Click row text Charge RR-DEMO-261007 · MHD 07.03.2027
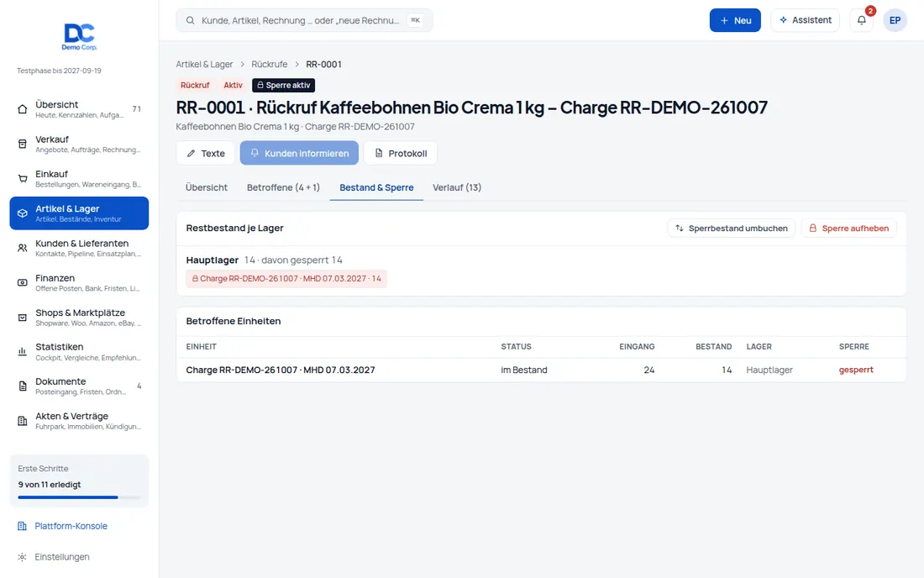The image size is (924, 578). [x=281, y=370]
